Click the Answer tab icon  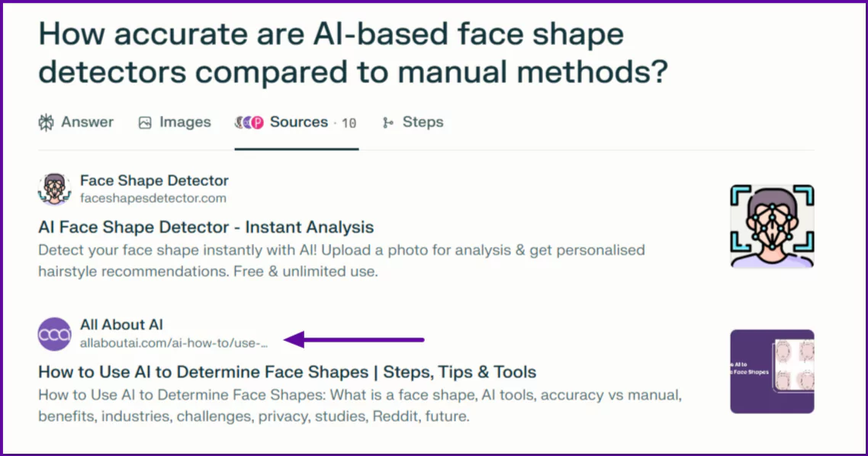click(46, 123)
